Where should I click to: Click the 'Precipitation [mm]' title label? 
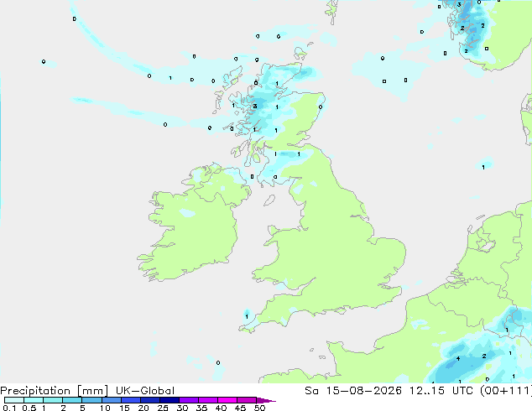coord(55,391)
